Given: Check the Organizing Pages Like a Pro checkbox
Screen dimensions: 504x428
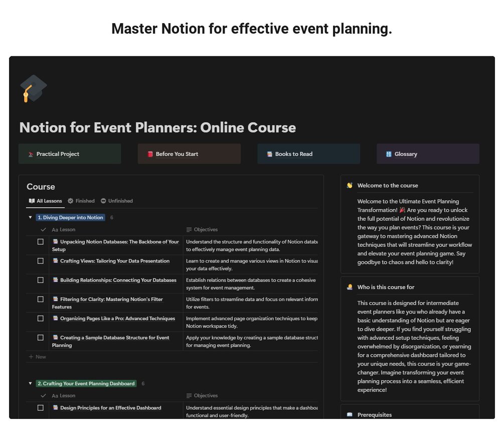Looking at the screenshot, I should [x=41, y=319].
